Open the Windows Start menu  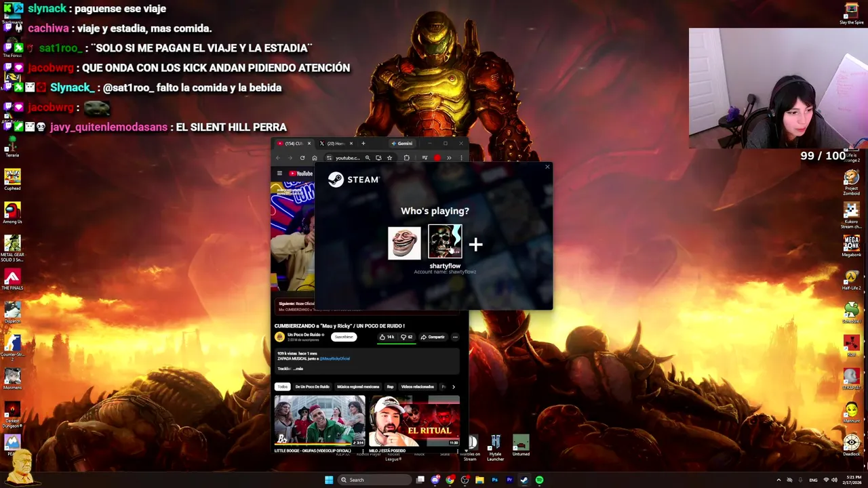[x=329, y=480]
